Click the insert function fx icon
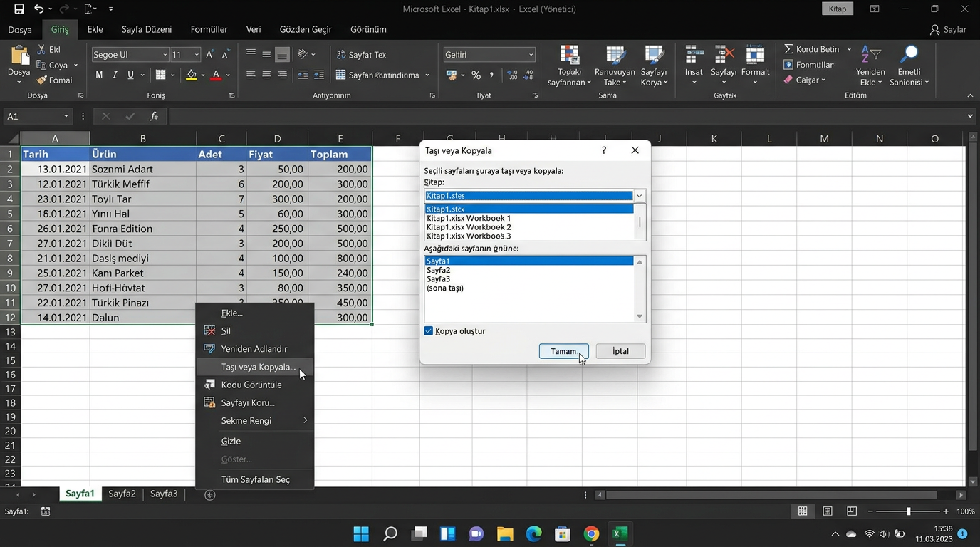Screen dimensions: 980x547 coord(154,116)
